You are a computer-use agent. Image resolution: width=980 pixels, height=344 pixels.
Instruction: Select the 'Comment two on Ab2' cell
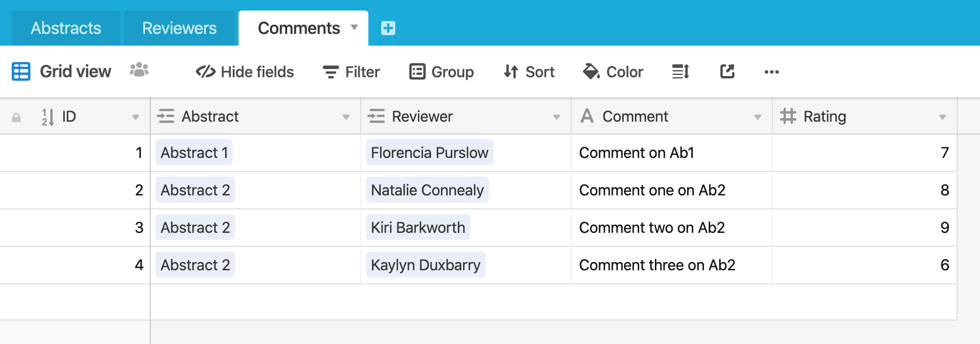[672, 228]
